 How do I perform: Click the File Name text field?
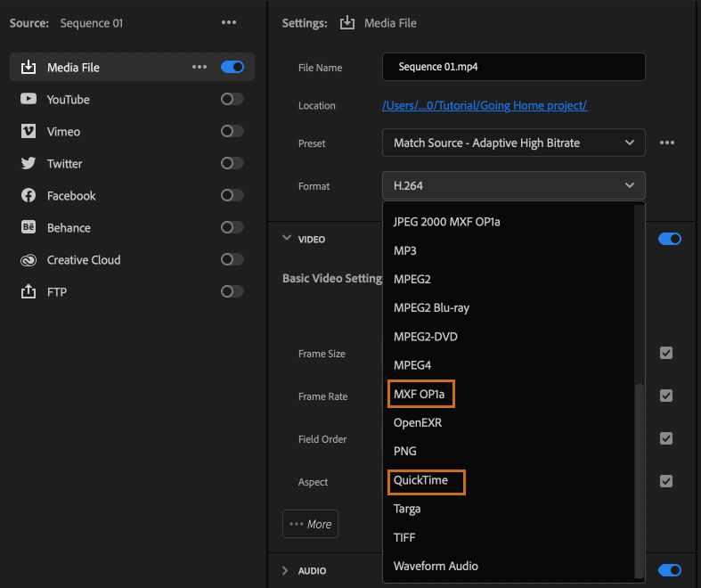[513, 67]
